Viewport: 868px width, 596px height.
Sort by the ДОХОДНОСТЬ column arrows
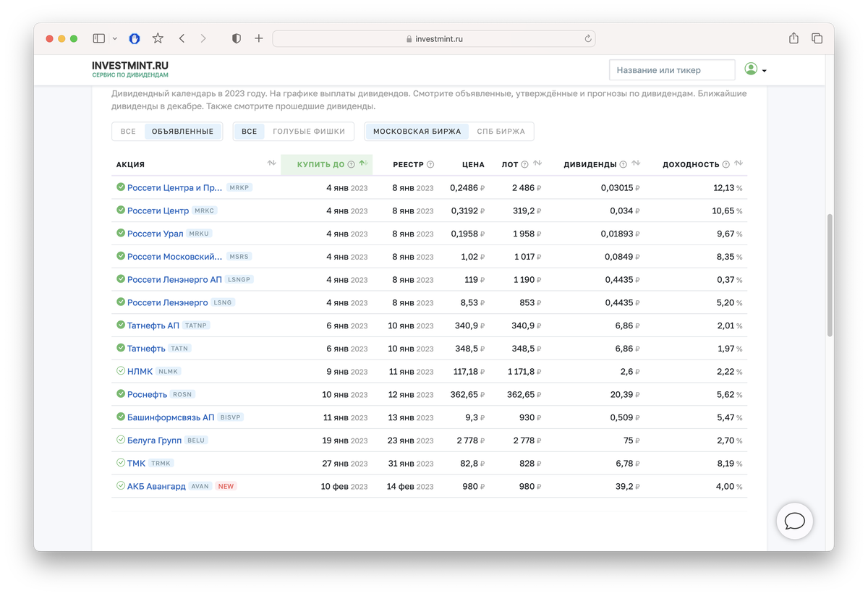[739, 163]
